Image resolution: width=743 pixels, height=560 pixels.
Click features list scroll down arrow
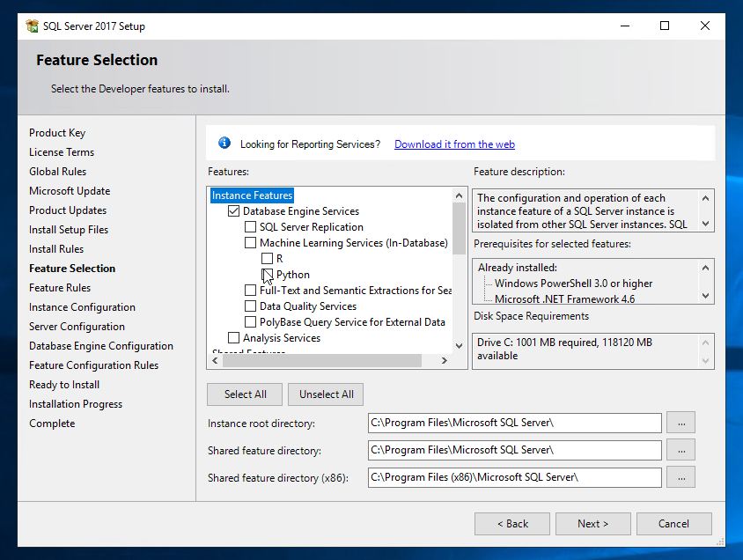(459, 346)
